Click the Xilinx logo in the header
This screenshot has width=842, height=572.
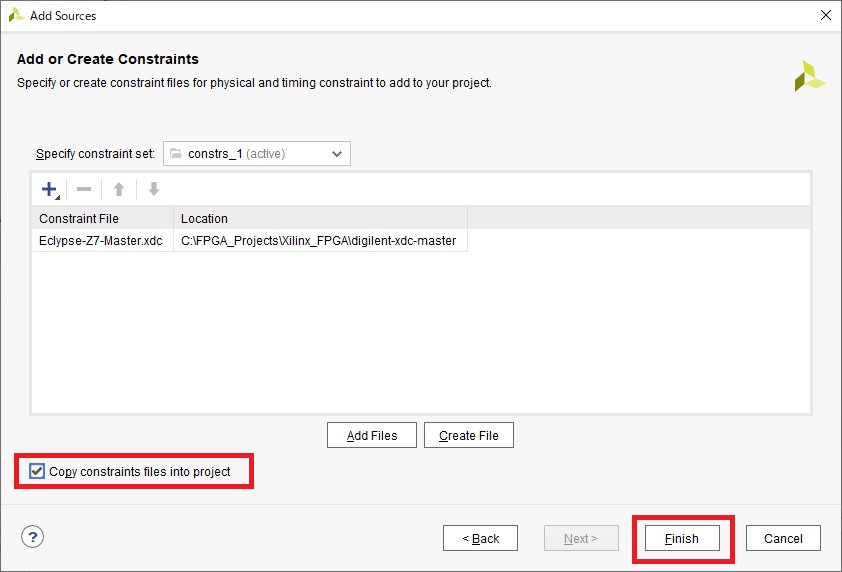[x=809, y=76]
